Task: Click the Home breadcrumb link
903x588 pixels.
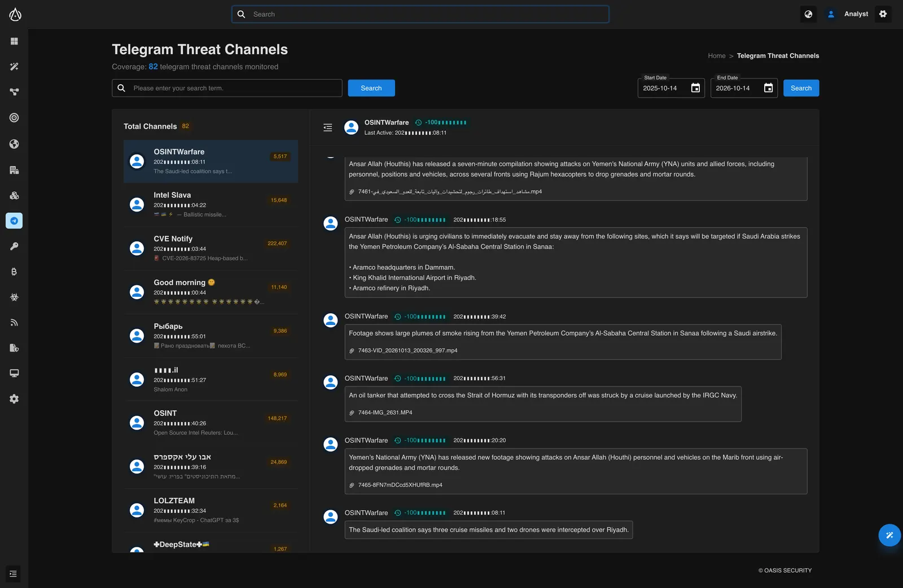Action: pyautogui.click(x=717, y=56)
